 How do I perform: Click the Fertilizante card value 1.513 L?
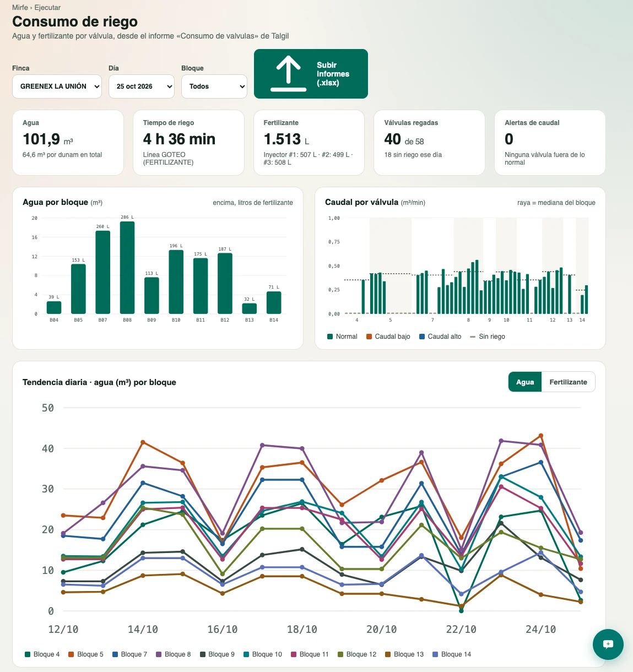(x=286, y=139)
